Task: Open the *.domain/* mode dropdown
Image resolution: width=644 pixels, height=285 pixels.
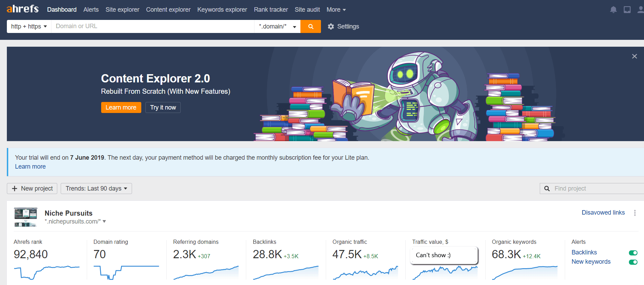Action: 277,26
